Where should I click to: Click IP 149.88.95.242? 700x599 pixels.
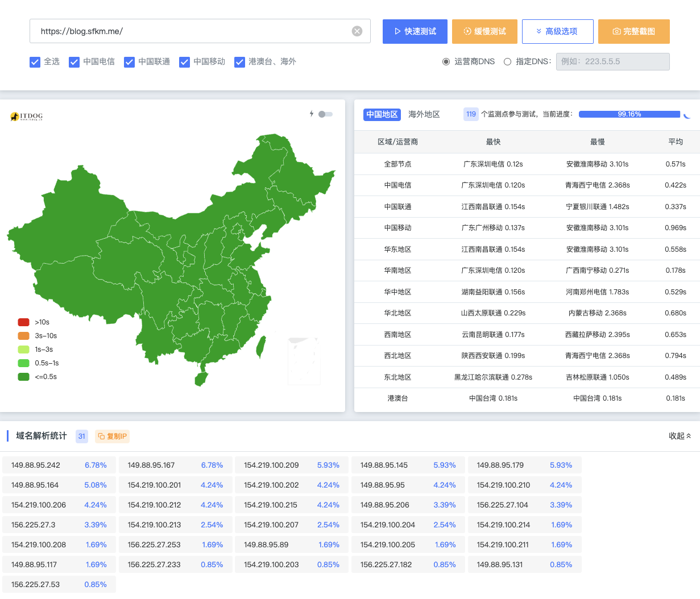pos(36,465)
